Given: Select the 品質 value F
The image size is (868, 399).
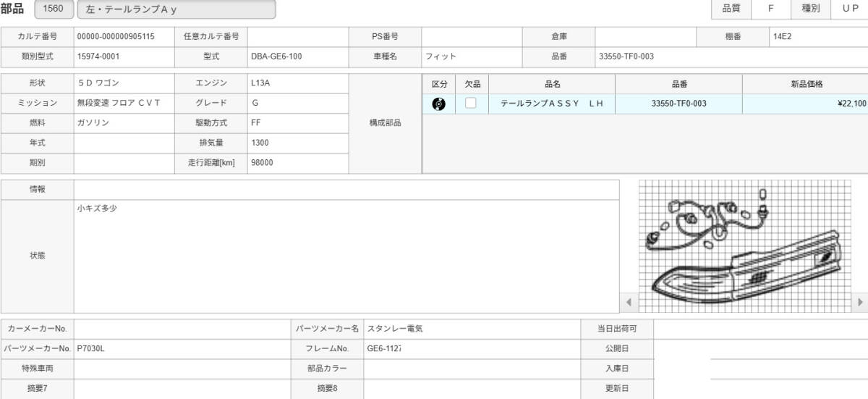Looking at the screenshot, I should 770,9.
